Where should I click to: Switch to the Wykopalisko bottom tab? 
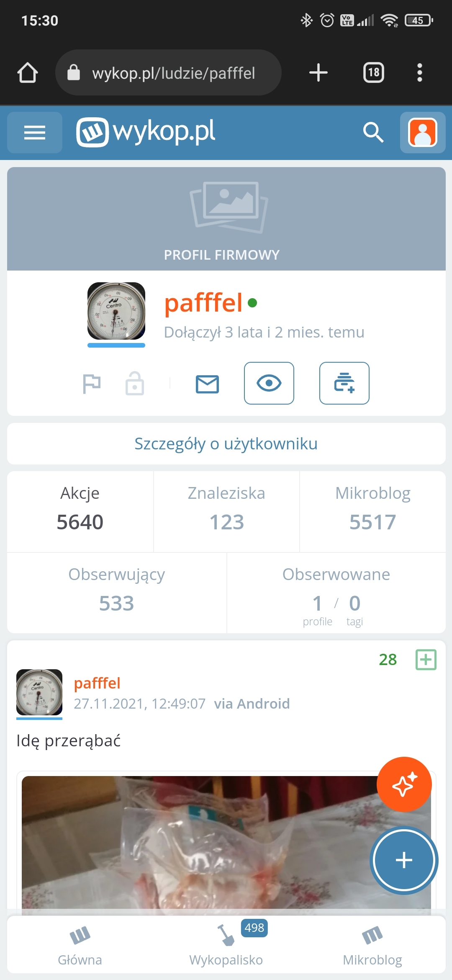[x=226, y=945]
